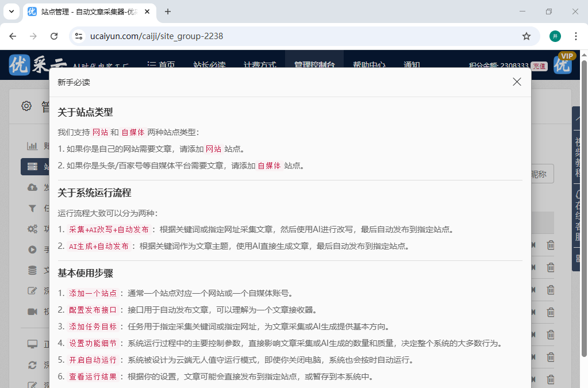The width and height of the screenshot is (588, 388).
Task: Click the bar chart icon in sidebar
Action: (33, 146)
